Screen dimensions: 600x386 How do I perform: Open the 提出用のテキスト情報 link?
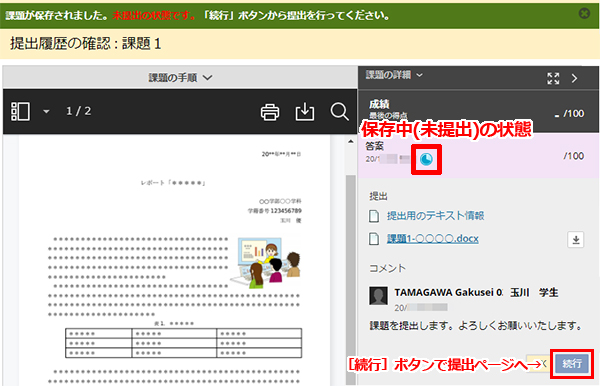(435, 216)
